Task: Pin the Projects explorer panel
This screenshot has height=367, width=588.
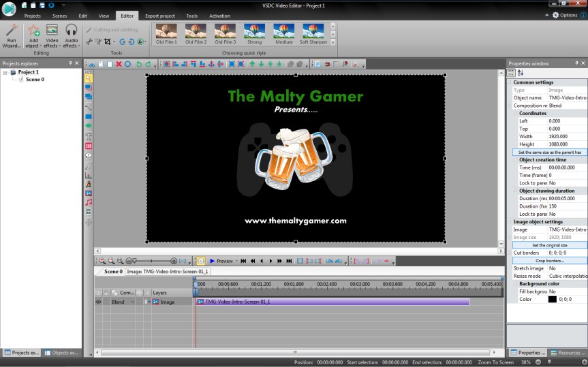Action: click(x=70, y=63)
